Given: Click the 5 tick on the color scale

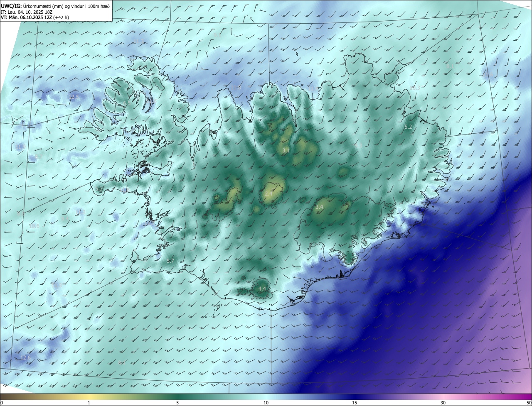Looking at the screenshot, I should point(177,403).
